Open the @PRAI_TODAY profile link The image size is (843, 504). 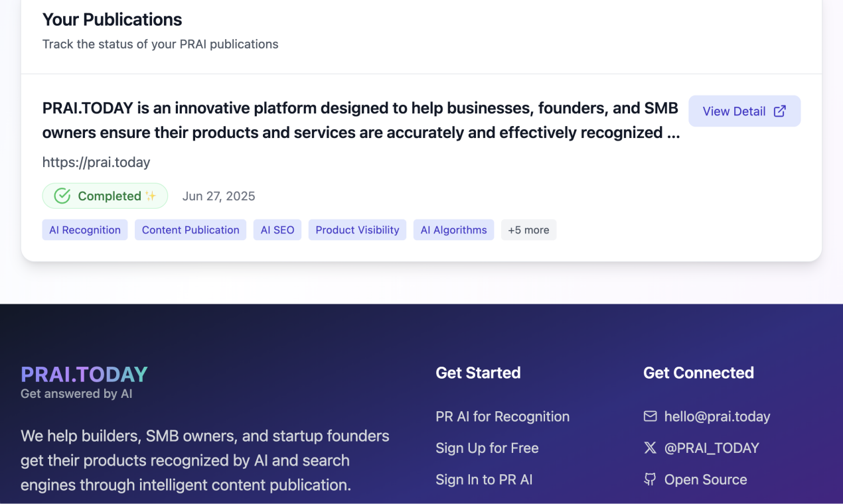712,448
